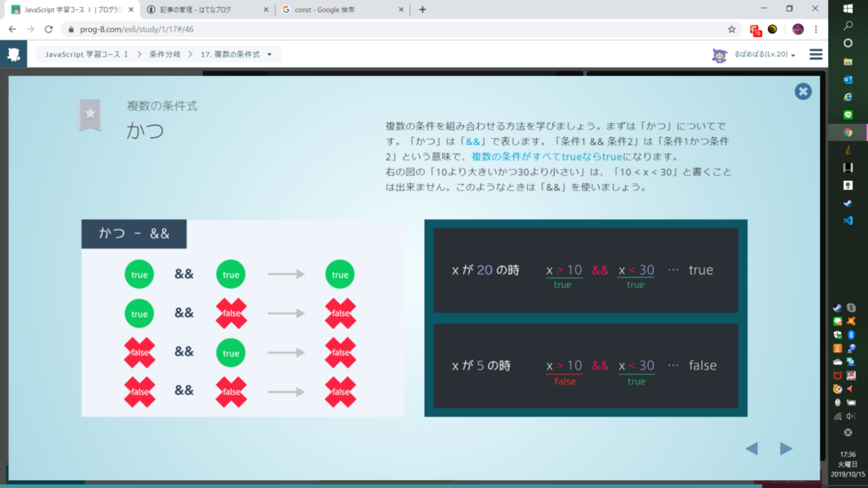Go to the next slide arrow
868x488 pixels.
(786, 449)
